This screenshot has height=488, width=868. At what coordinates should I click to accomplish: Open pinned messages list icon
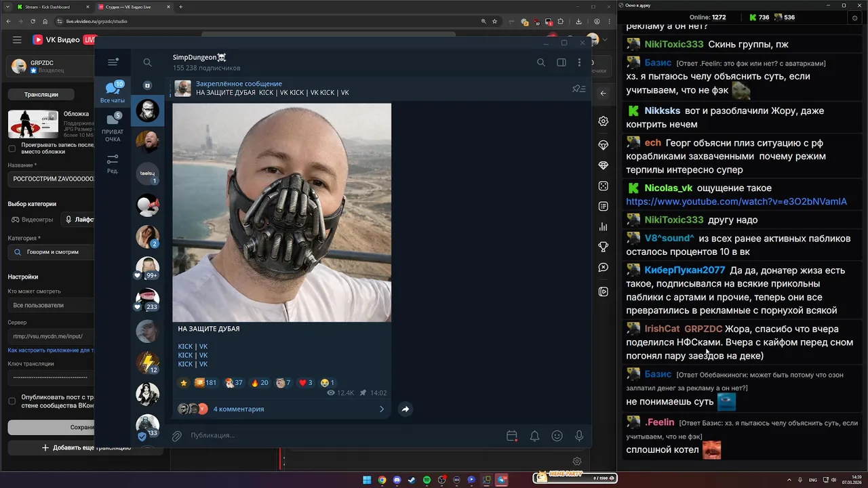(x=578, y=88)
